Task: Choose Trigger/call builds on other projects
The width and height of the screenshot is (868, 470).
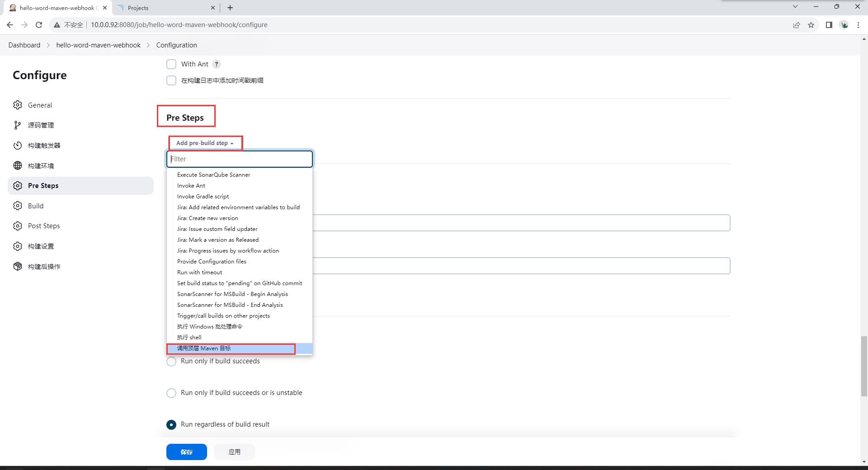Action: tap(240, 316)
